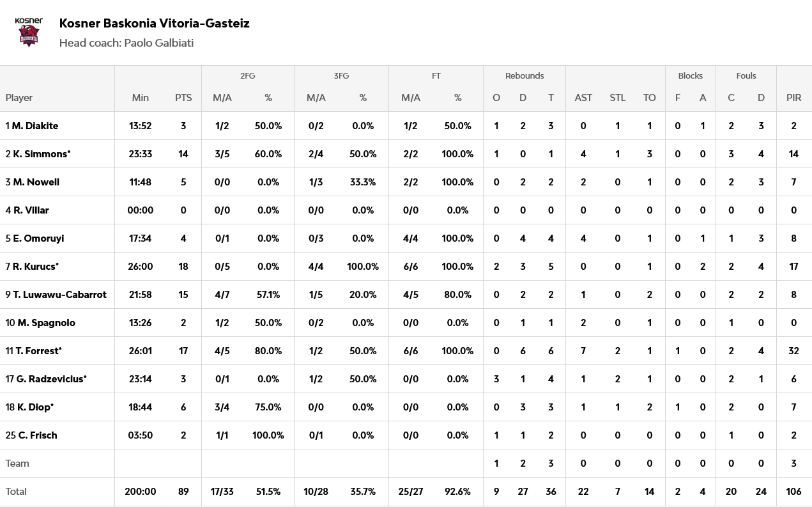Viewport: 812px width, 507px height.
Task: Click C. Frisch player name
Action: pyautogui.click(x=38, y=435)
